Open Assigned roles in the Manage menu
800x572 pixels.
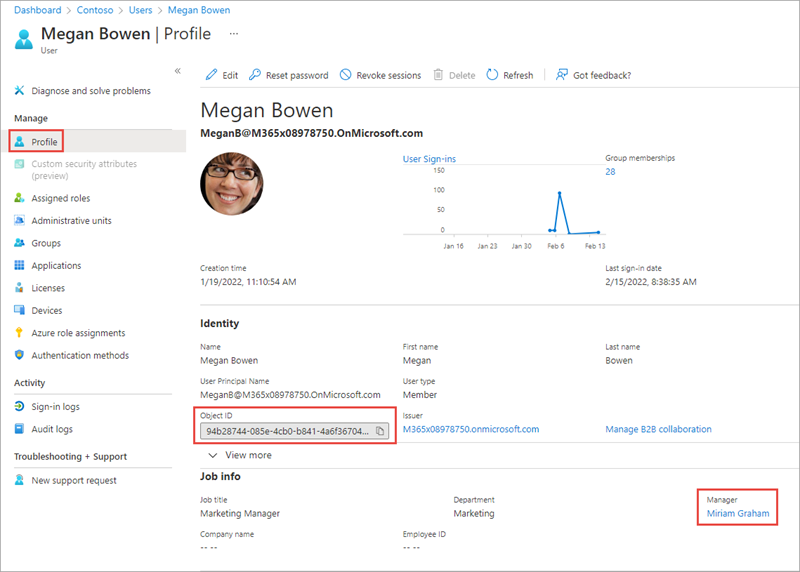tap(61, 198)
